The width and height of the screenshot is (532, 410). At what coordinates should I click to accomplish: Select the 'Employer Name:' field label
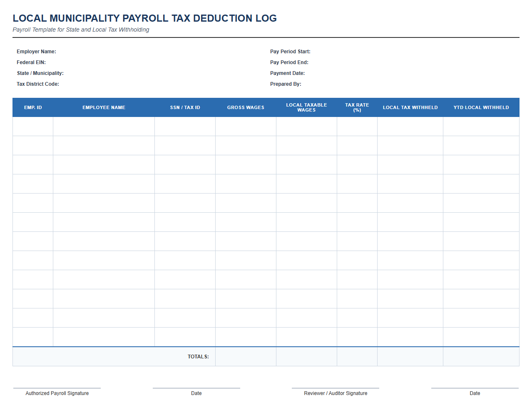click(36, 52)
